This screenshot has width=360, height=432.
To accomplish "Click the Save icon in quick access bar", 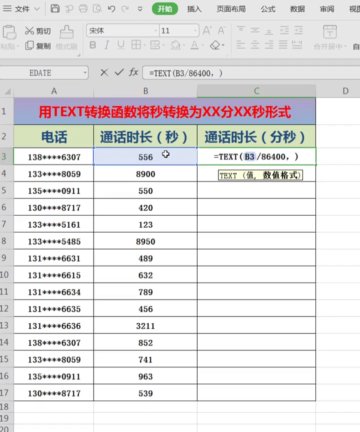I will 55,9.
